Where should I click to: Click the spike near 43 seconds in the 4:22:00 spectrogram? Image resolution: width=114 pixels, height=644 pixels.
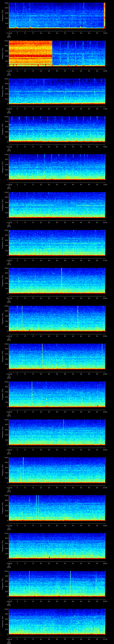coord(78,316)
